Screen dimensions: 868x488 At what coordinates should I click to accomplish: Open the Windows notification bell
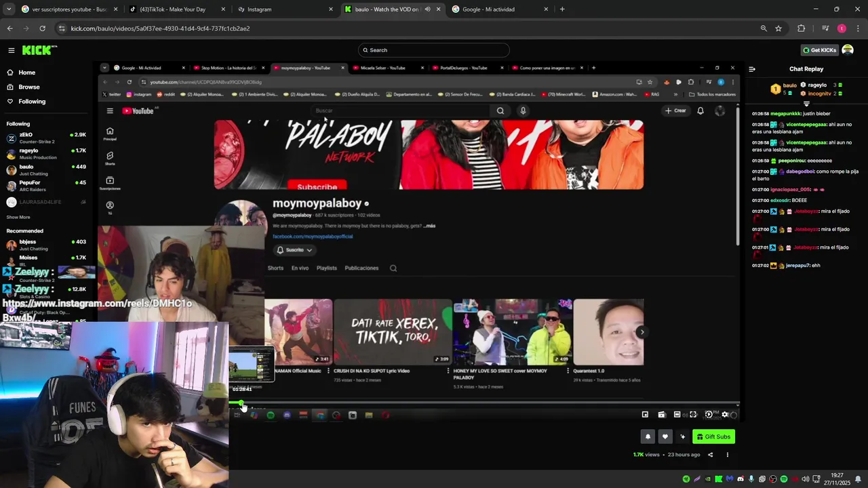[x=858, y=479]
